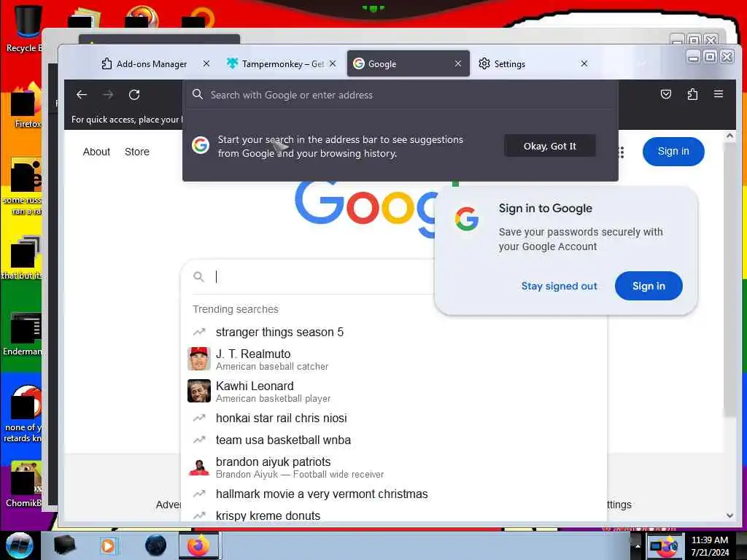Click Sign in inside Sign in to Google popup
747x560 pixels.
click(649, 286)
